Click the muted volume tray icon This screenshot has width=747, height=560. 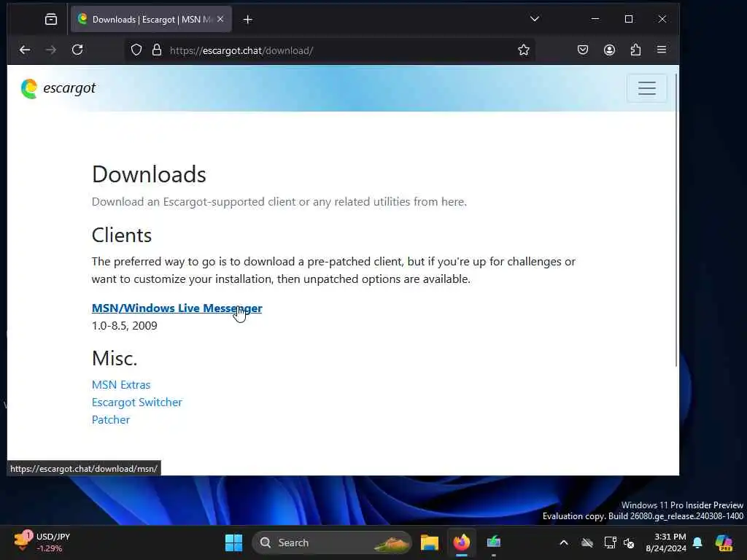click(629, 542)
